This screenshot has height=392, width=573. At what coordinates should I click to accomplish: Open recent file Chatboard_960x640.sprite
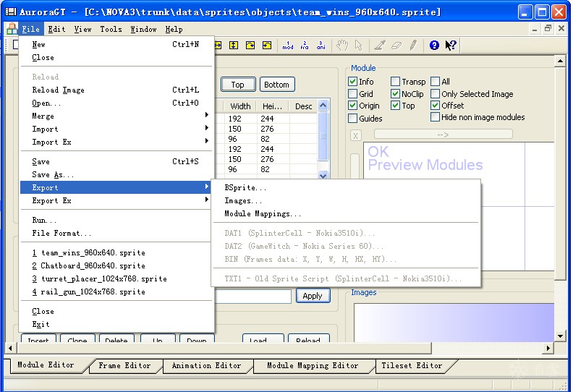(116, 265)
